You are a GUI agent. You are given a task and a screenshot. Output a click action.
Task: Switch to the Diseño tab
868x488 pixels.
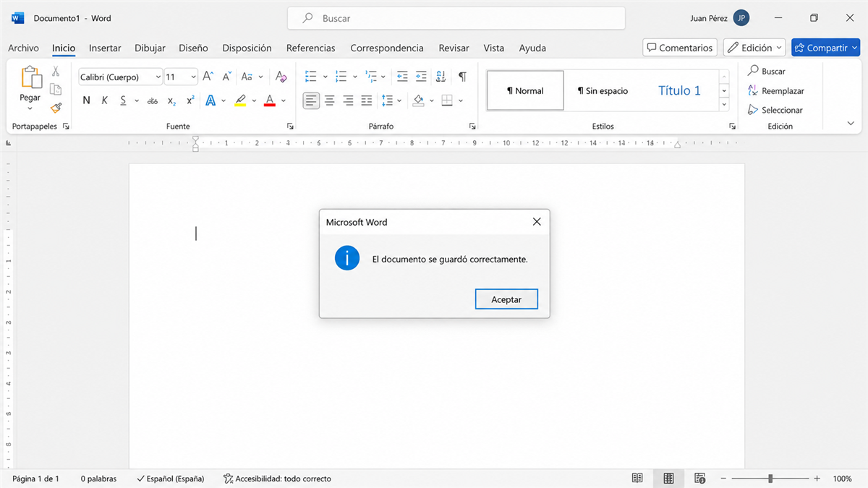(193, 48)
